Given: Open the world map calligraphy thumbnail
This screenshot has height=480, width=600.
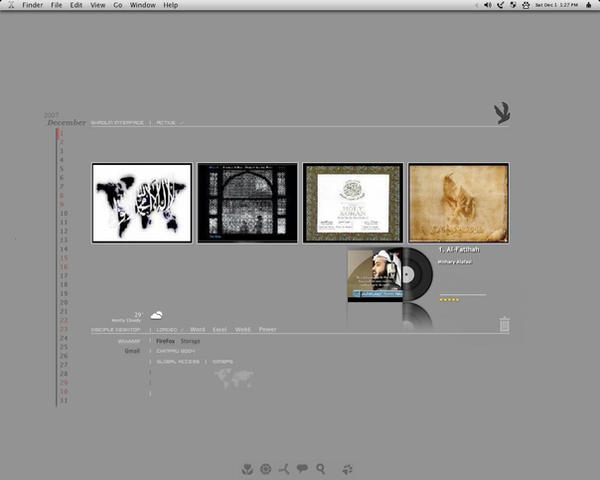Looking at the screenshot, I should point(142,203).
